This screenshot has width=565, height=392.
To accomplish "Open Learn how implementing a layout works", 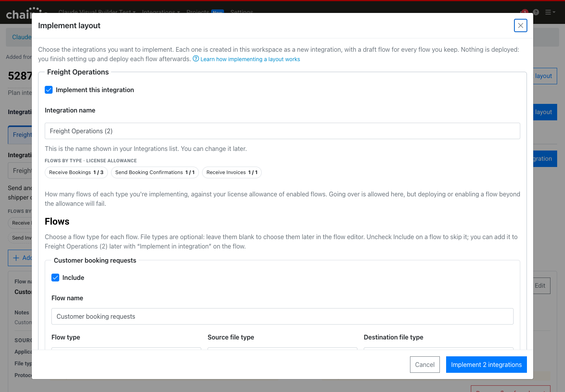I will tap(250, 59).
